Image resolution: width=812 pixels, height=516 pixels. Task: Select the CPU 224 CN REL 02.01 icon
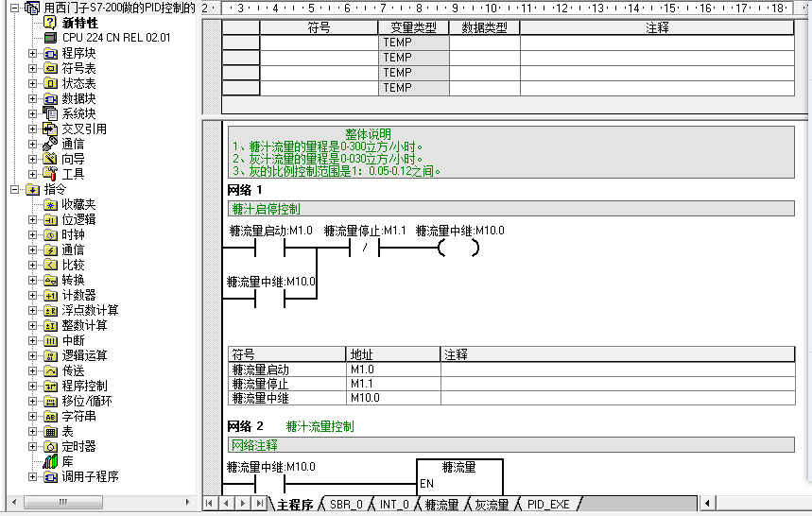(51, 38)
